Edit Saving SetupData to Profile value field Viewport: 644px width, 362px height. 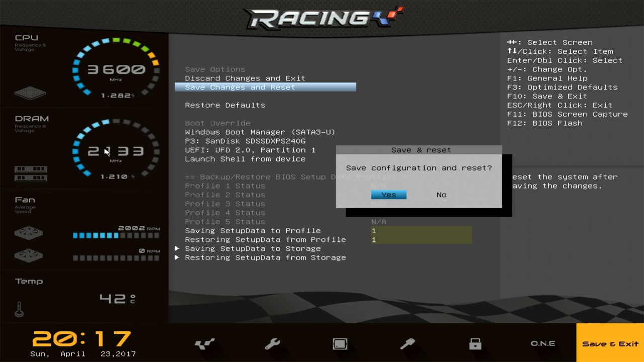[x=421, y=231]
